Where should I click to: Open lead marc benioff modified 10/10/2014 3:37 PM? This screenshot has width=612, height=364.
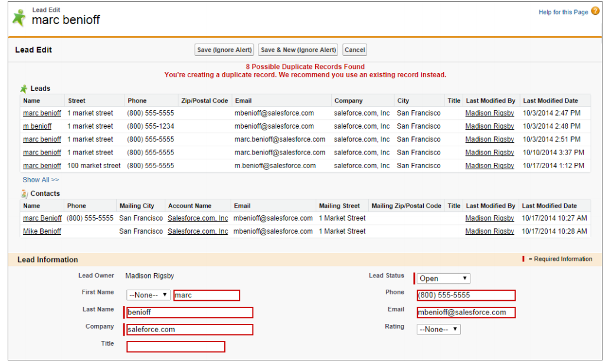coord(42,153)
